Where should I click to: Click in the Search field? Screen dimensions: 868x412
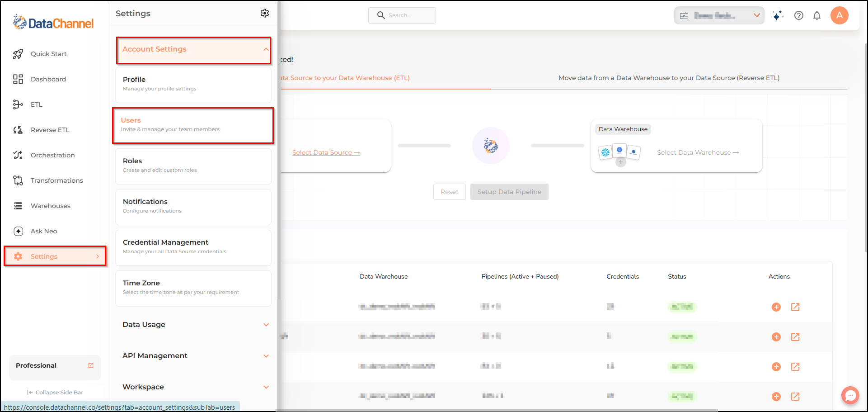[402, 15]
